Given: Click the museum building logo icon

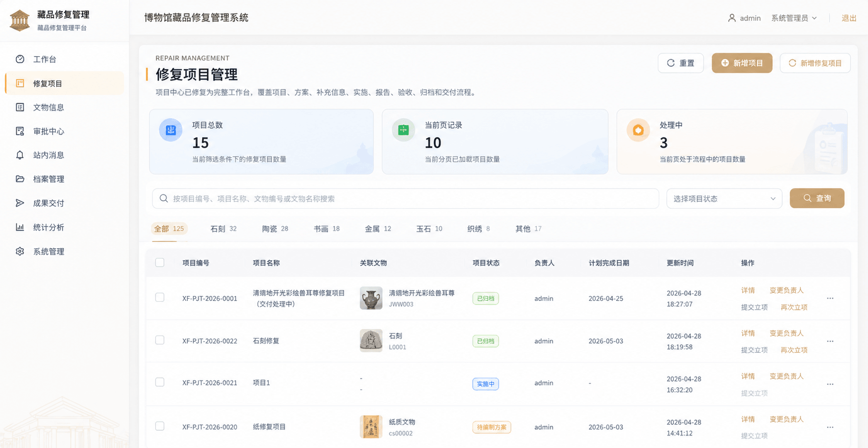Looking at the screenshot, I should (19, 21).
